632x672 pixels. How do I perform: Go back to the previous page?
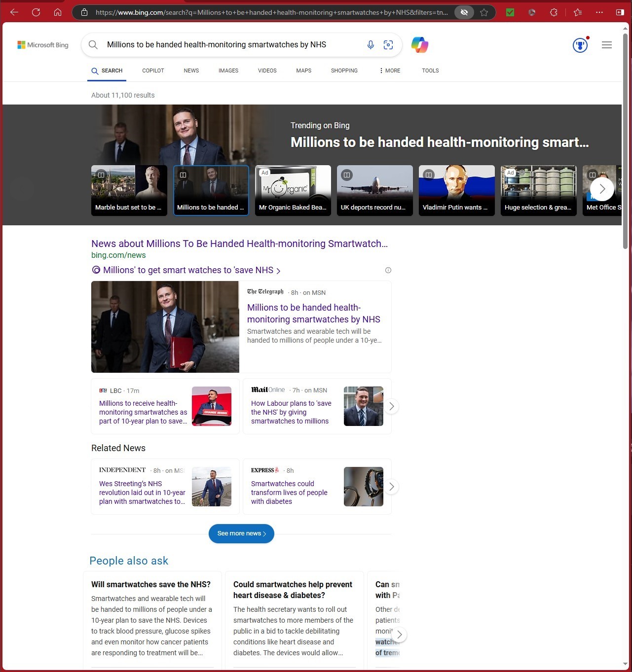[x=14, y=12]
